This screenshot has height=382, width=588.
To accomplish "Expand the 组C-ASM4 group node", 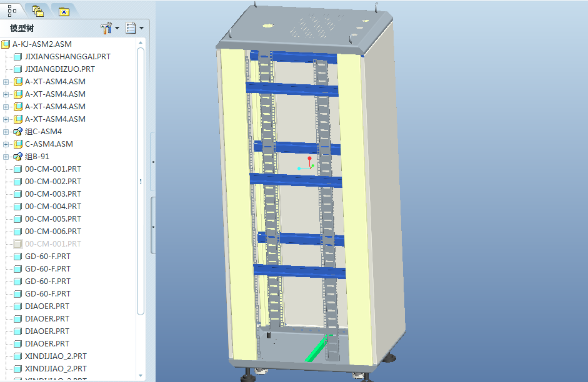I will [x=6, y=132].
